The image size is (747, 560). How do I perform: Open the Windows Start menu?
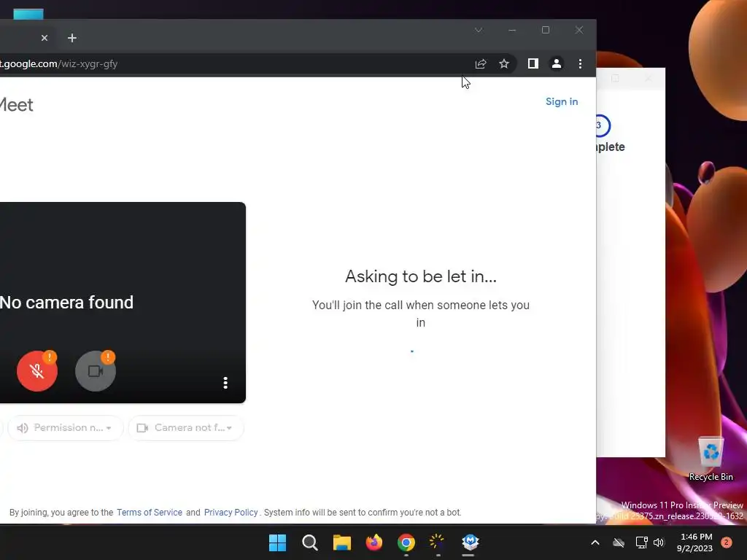[277, 542]
